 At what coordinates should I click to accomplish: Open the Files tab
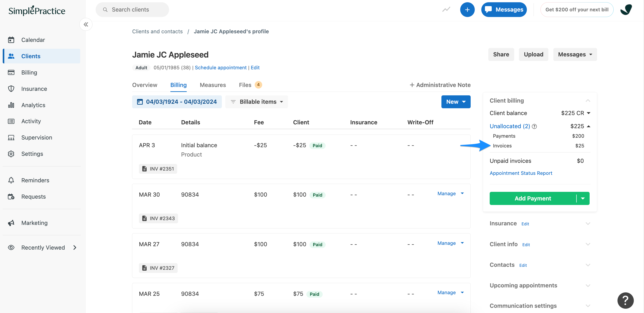pyautogui.click(x=245, y=85)
